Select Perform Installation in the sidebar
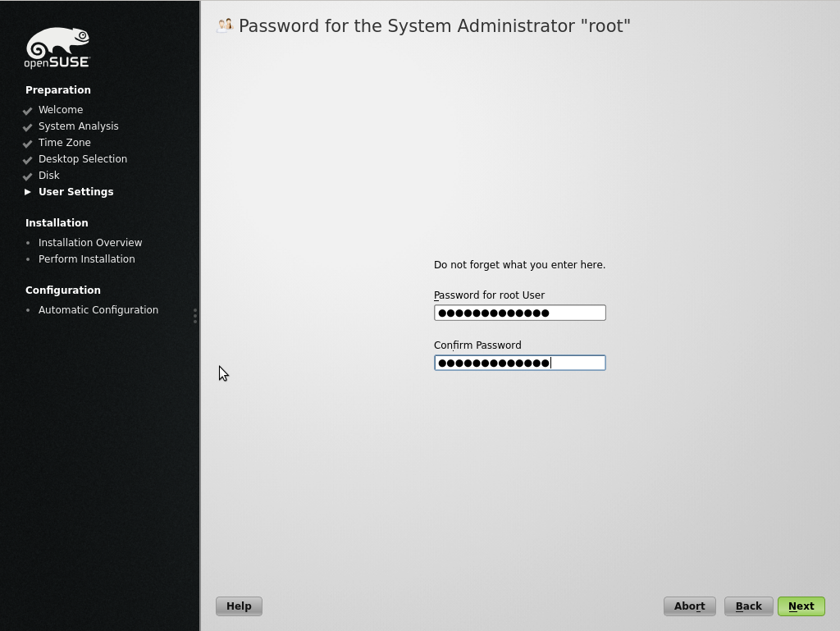Image resolution: width=840 pixels, height=631 pixels. (x=87, y=259)
